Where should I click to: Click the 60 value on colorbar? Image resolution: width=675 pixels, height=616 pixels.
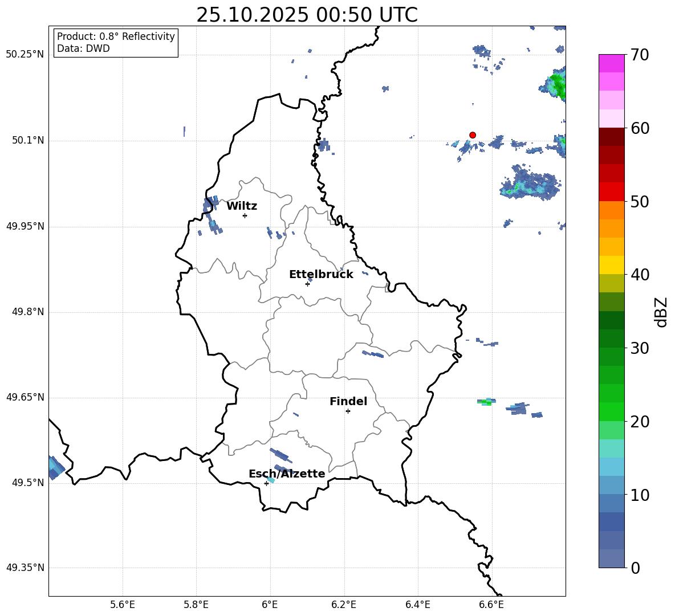(640, 128)
